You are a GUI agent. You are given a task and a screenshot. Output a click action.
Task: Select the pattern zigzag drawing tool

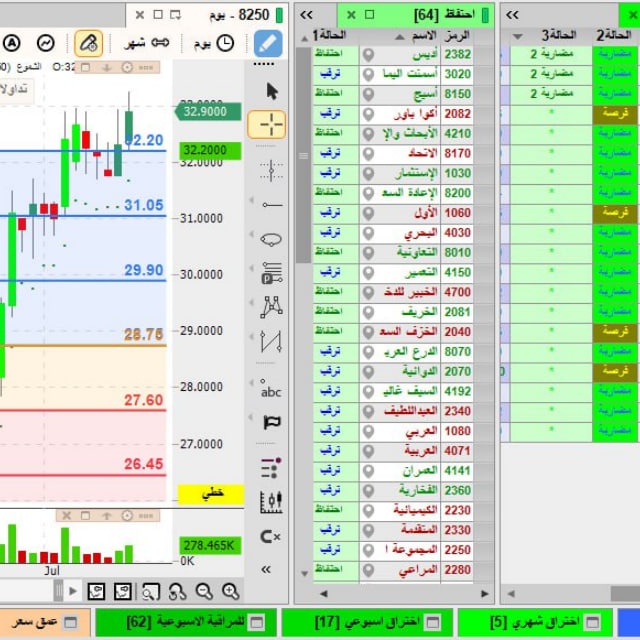[271, 307]
